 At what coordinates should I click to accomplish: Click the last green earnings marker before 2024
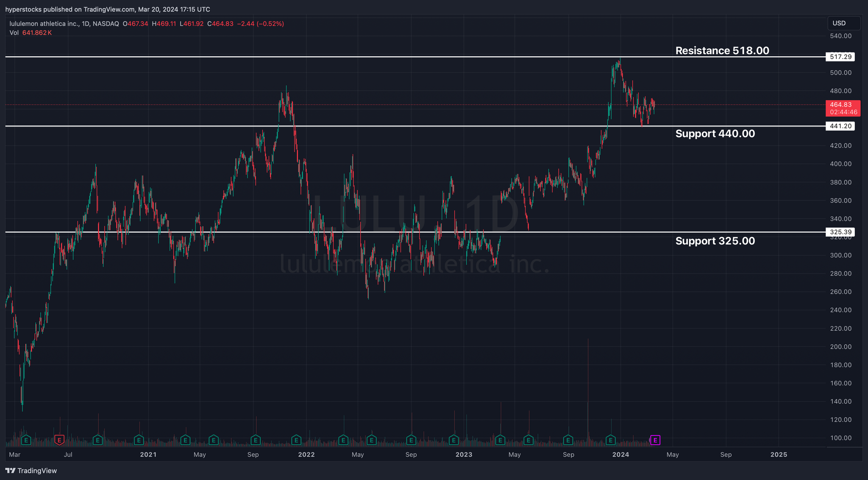(x=610, y=440)
